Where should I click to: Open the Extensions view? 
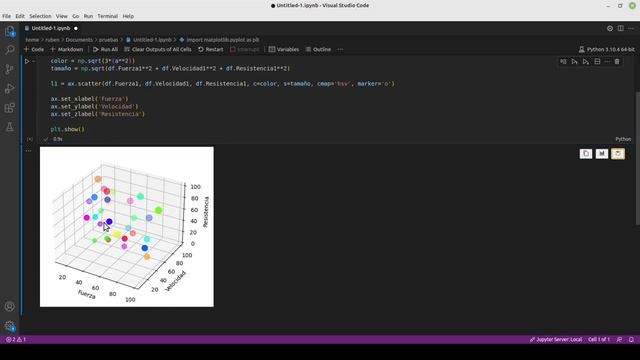pos(9,108)
